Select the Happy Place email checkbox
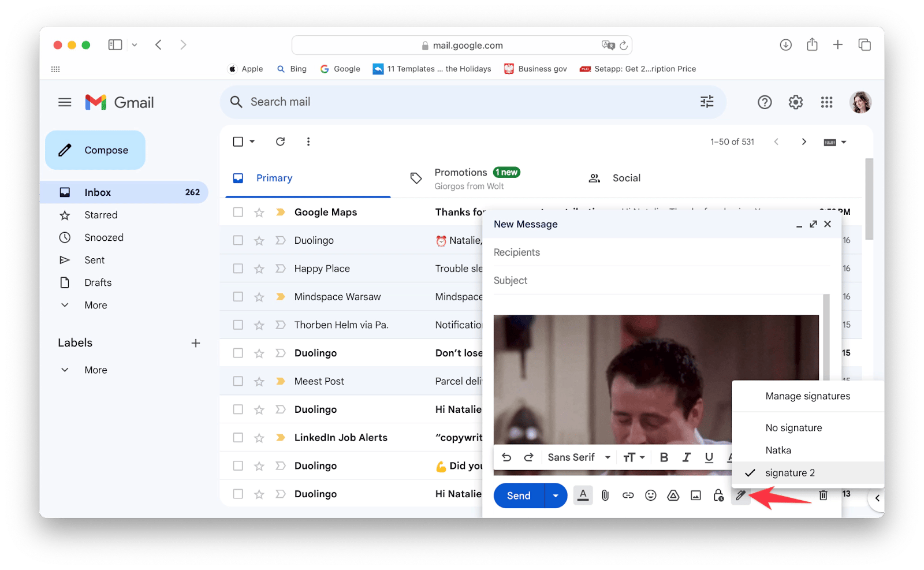924x570 pixels. pyautogui.click(x=238, y=269)
